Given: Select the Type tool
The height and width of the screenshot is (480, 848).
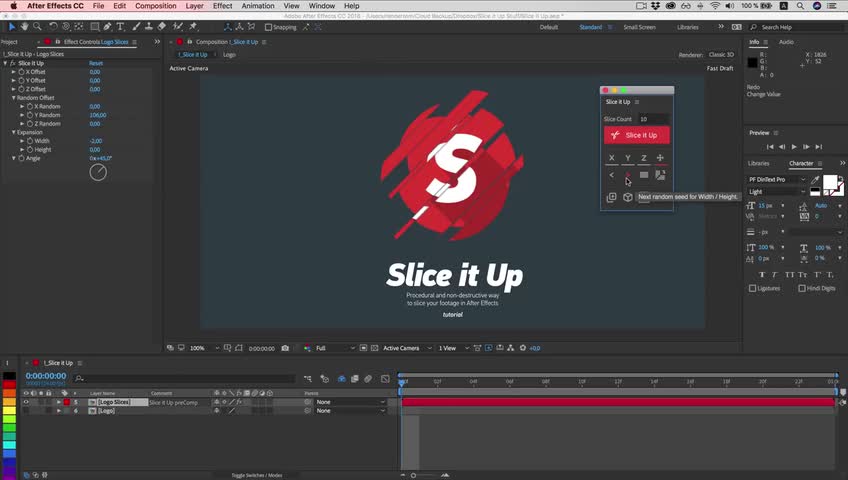Looking at the screenshot, I should (121, 26).
